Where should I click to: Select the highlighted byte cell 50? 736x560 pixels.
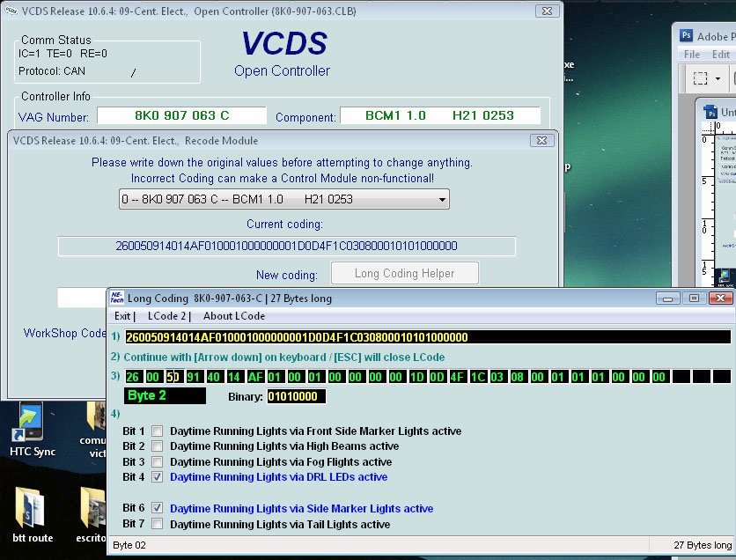click(x=173, y=377)
